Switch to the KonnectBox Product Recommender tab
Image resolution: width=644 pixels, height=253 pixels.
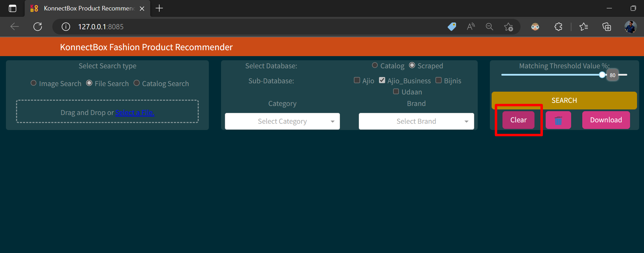pos(87,8)
